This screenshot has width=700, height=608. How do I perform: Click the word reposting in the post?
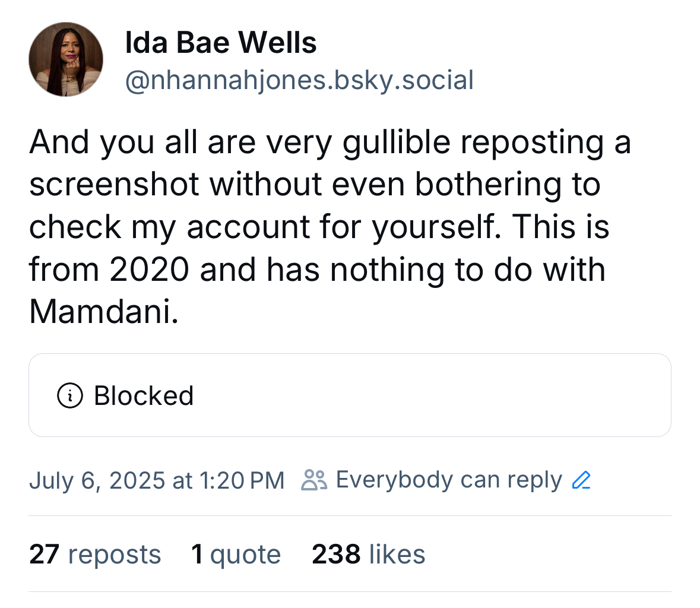pyautogui.click(x=532, y=142)
